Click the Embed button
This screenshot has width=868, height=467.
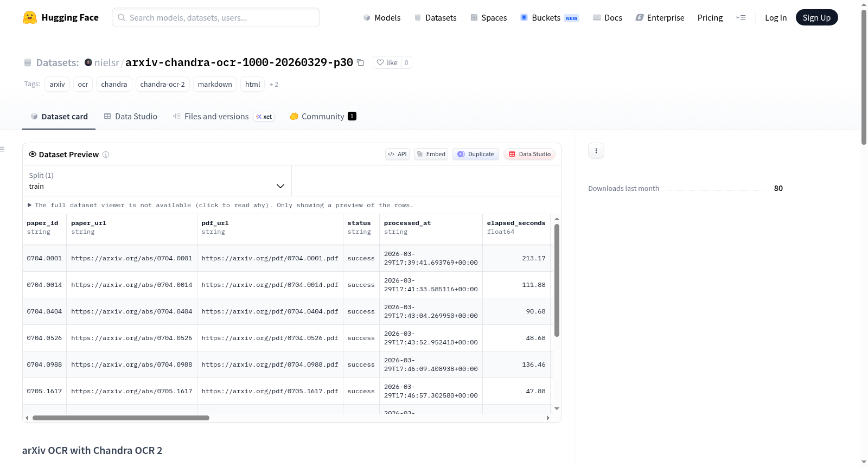(x=431, y=154)
